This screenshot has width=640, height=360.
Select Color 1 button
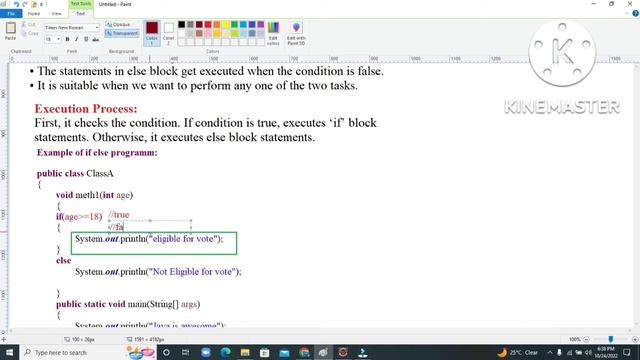(152, 33)
